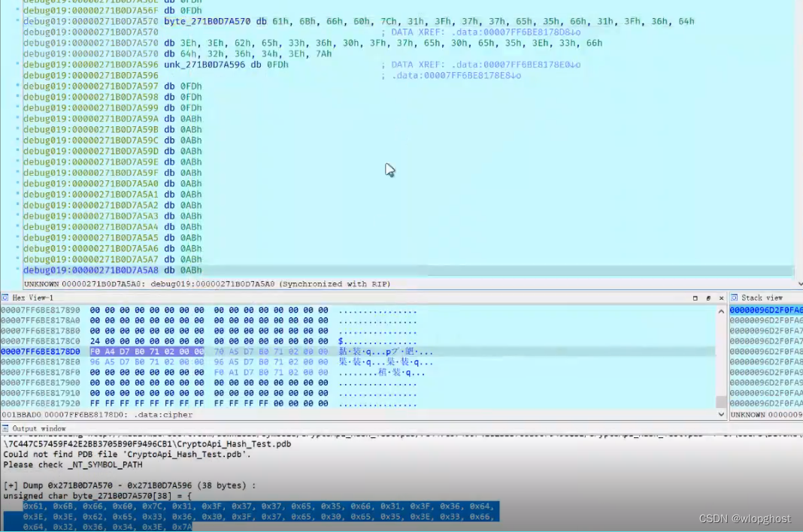Select hex row address 00007FF6BE8178C0
The image size is (803, 532).
click(41, 342)
